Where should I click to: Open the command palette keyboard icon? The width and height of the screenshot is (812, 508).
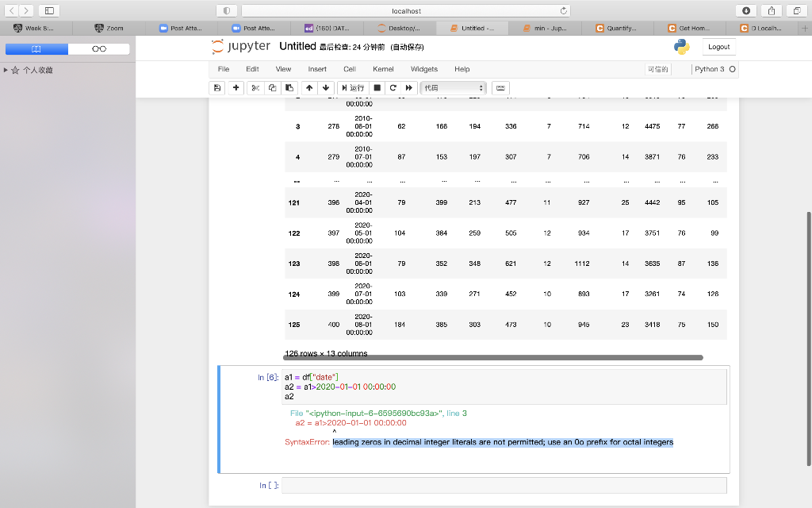(x=500, y=87)
